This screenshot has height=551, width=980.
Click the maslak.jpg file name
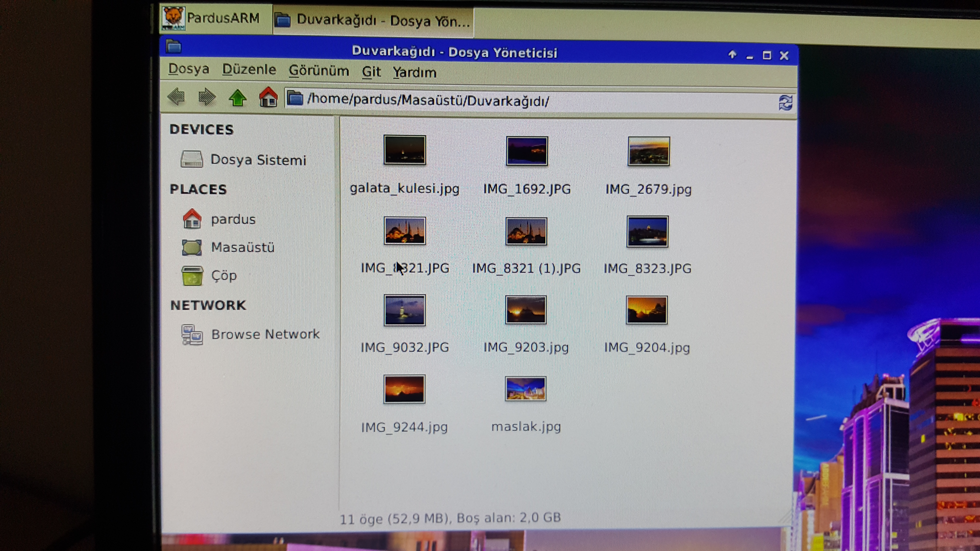[526, 427]
